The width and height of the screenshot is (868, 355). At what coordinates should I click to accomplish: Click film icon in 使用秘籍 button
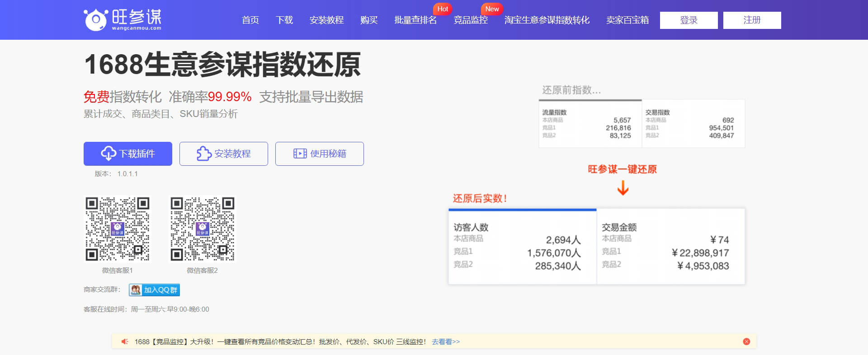[300, 154]
